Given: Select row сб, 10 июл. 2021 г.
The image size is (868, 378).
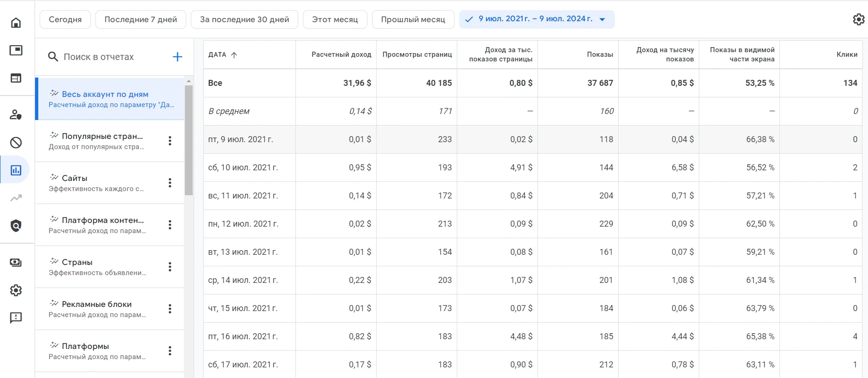Looking at the screenshot, I should pos(533,168).
